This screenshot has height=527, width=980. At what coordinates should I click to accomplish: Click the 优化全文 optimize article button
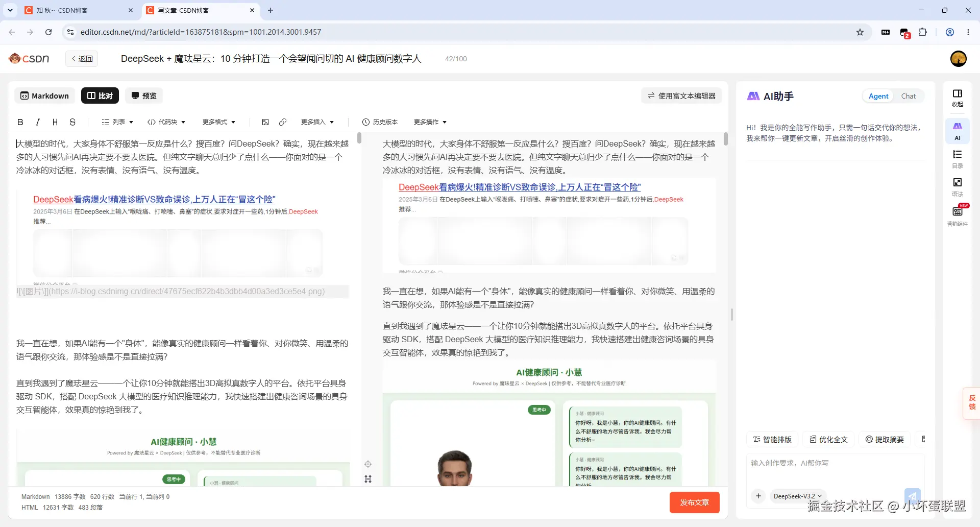[829, 439]
